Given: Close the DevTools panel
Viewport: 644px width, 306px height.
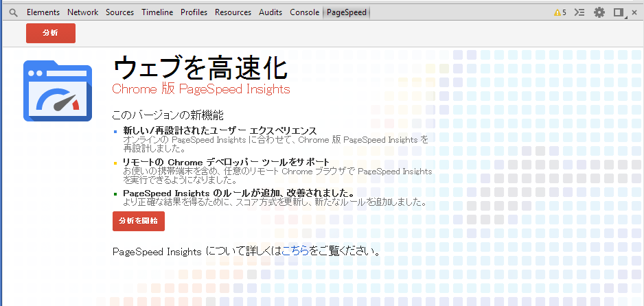Looking at the screenshot, I should (634, 12).
